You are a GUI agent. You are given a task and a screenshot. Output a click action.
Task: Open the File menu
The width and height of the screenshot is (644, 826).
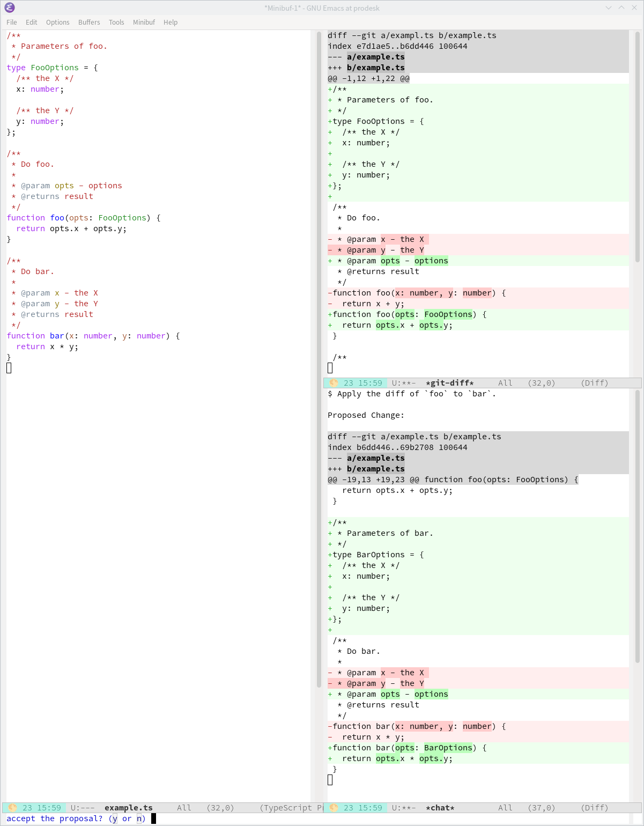point(12,22)
